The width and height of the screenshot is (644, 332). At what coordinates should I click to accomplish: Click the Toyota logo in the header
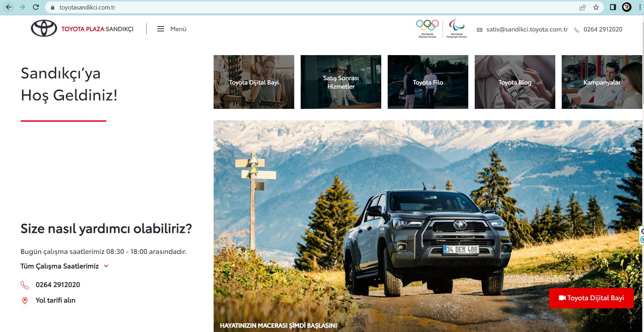(x=44, y=29)
